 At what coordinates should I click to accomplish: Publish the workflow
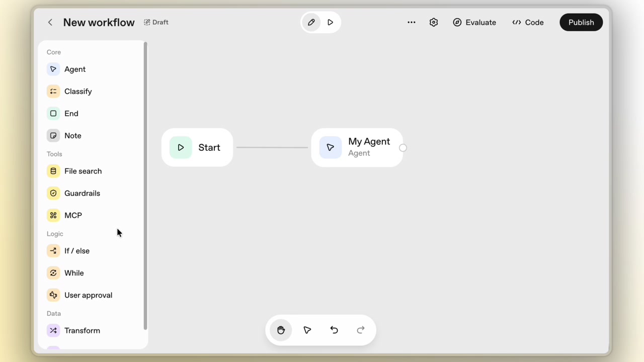pos(581,22)
